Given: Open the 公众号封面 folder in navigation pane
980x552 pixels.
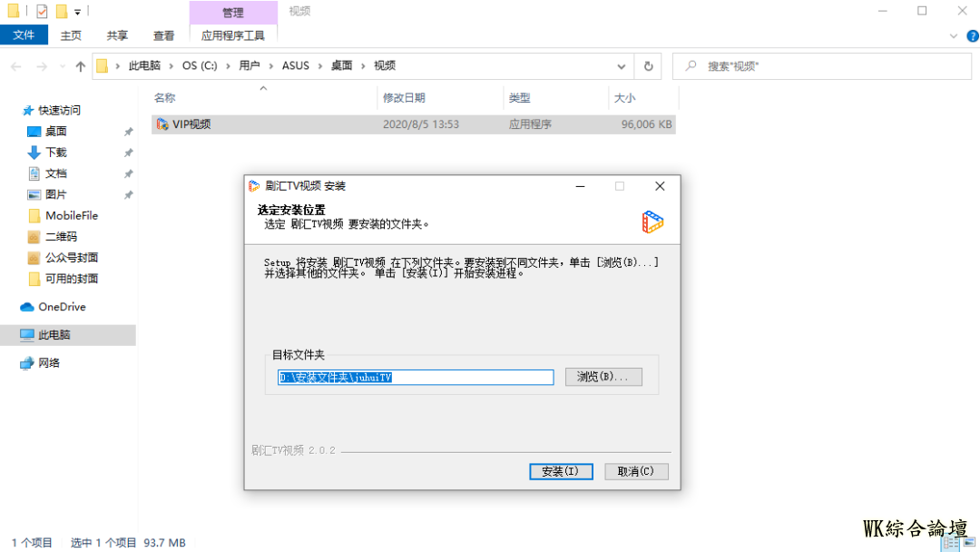Looking at the screenshot, I should [x=72, y=258].
